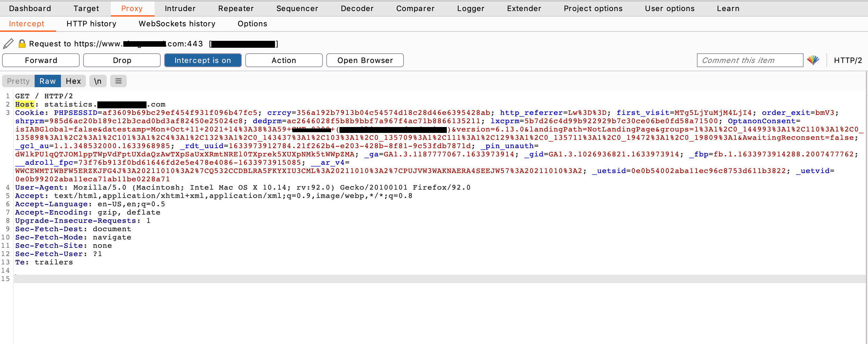
Task: Switch to WebSockets history subtab
Action: (177, 24)
